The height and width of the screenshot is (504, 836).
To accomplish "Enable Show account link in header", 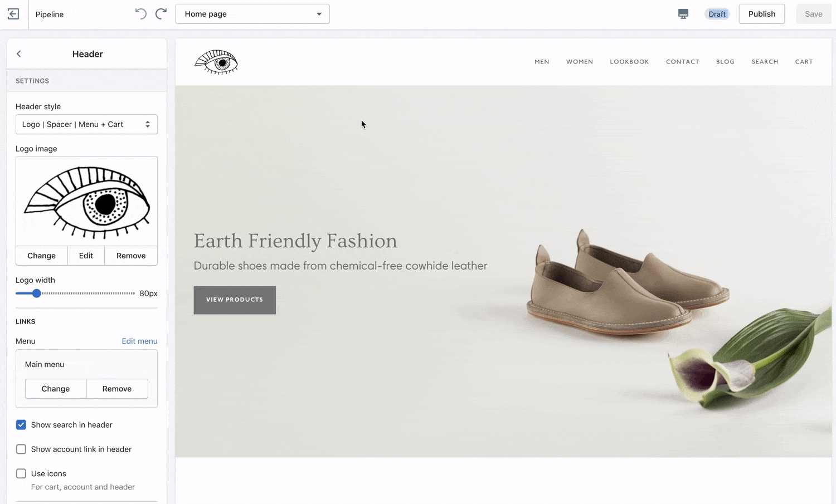I will [x=21, y=449].
